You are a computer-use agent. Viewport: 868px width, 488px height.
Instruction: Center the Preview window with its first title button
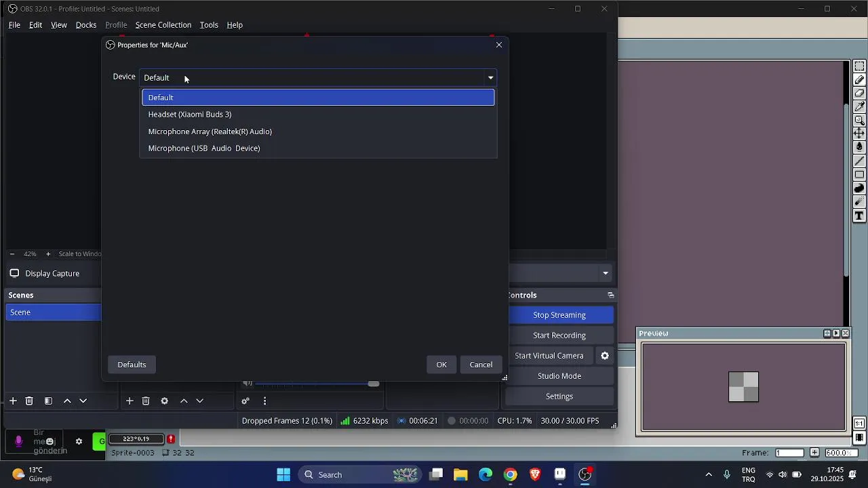tap(827, 333)
